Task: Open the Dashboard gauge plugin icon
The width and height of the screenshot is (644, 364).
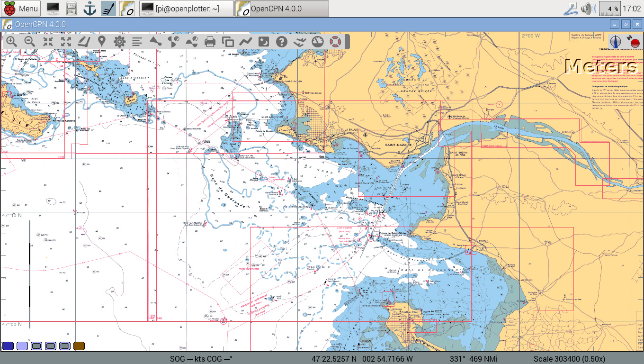Action: coord(317,42)
